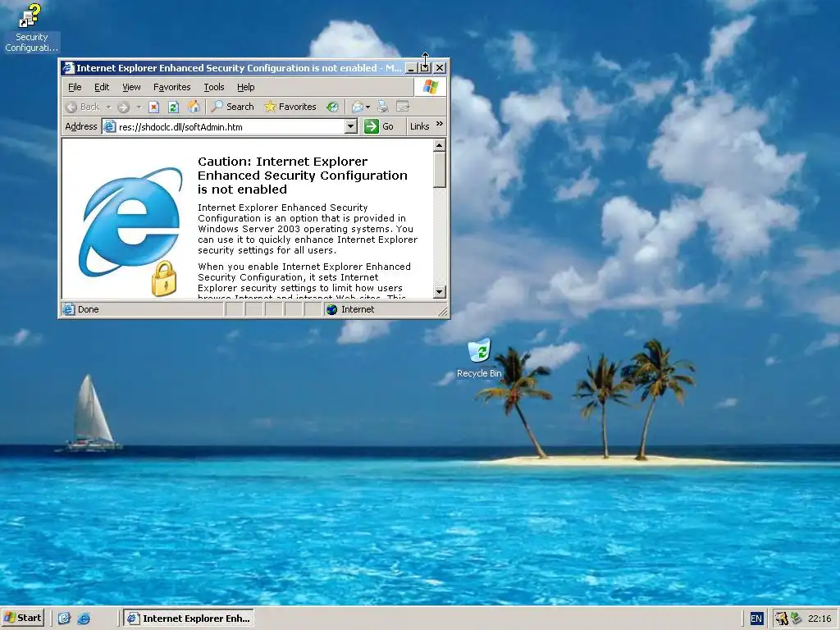Go to Home page icon
The width and height of the screenshot is (840, 630).
coord(194,107)
